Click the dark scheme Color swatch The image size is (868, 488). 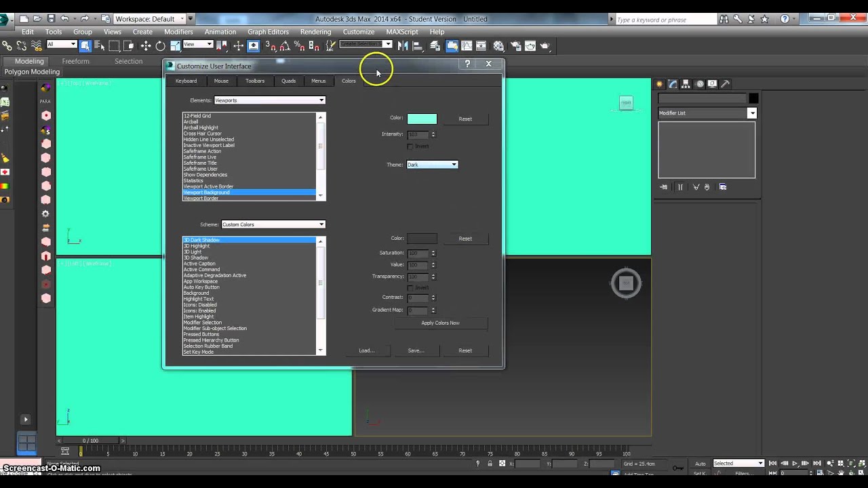(422, 239)
